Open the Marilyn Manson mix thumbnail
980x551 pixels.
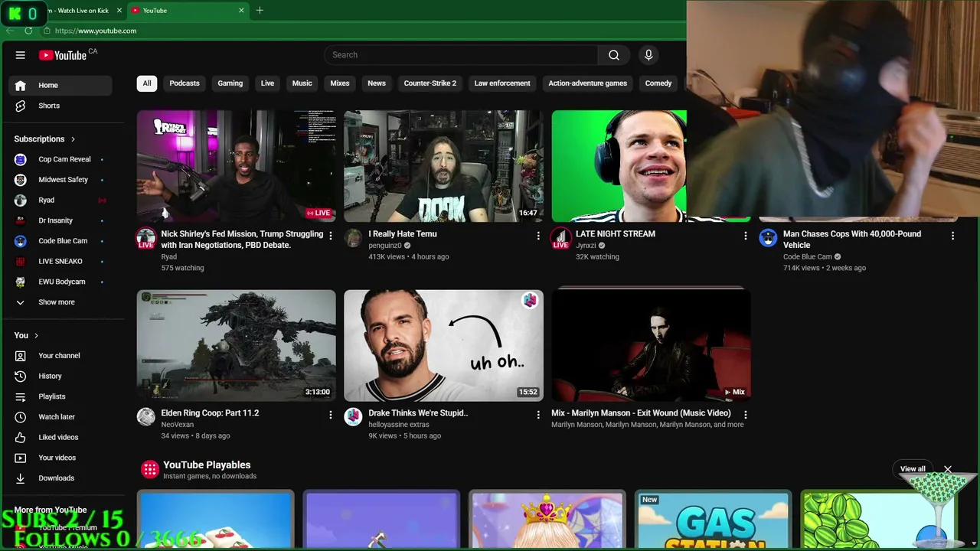tap(652, 345)
